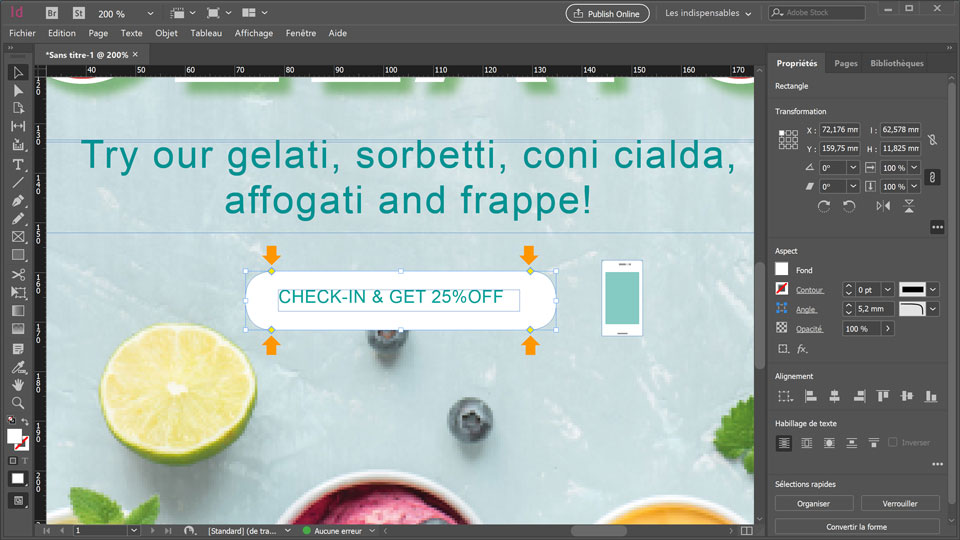The width and height of the screenshot is (960, 540).
Task: Expand the Opacité slider arrow
Action: pyautogui.click(x=888, y=329)
